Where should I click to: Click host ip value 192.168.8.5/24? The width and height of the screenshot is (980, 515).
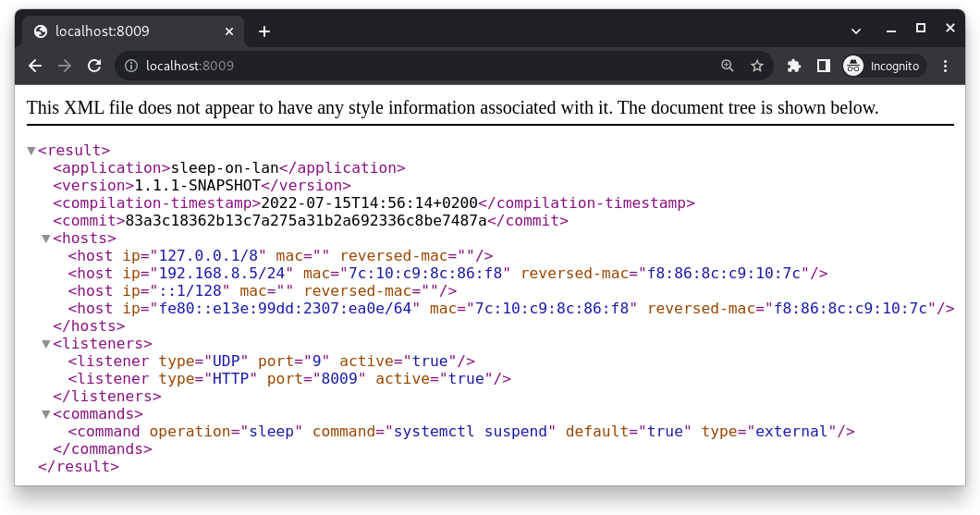point(222,273)
